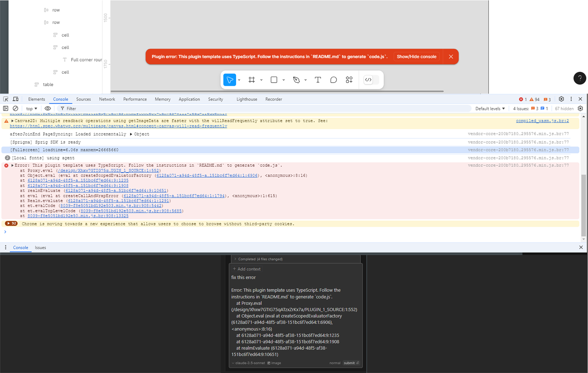Screen dimensions: 588x373
Task: Toggle the device toolbar in DevTools
Action: point(16,99)
